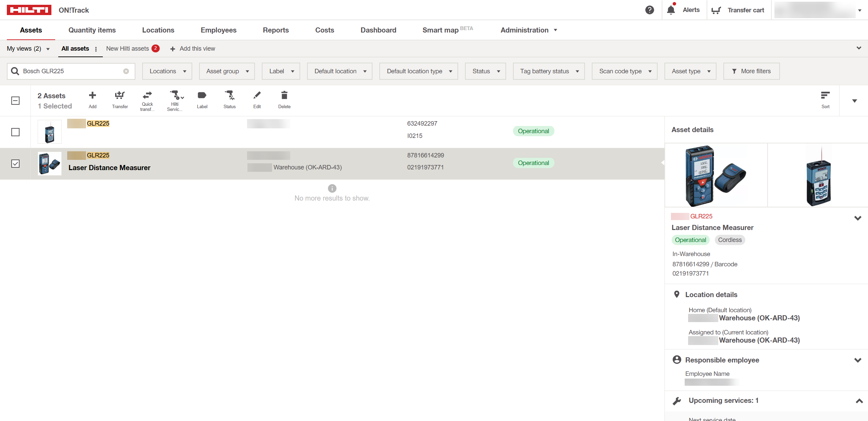Click the Status tool icon
868x421 pixels.
[230, 95]
